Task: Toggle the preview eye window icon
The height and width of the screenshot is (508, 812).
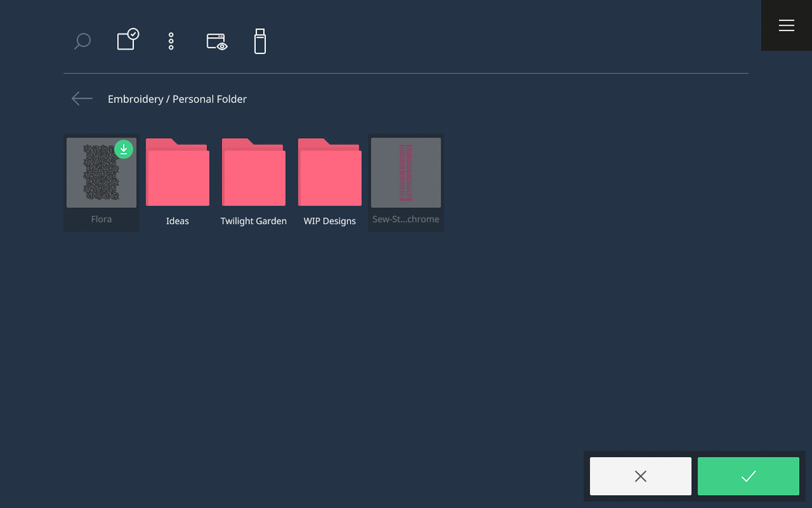Action: (x=217, y=42)
